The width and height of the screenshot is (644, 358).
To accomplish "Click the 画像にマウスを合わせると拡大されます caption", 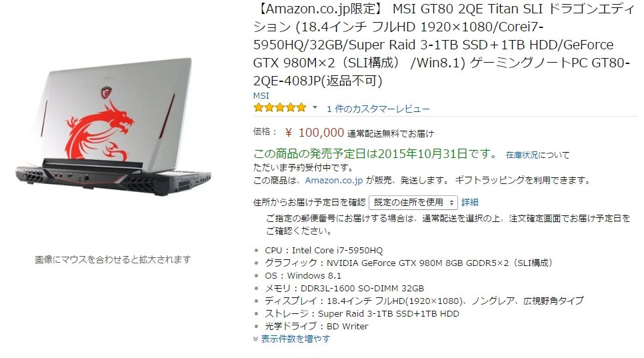I will (113, 259).
